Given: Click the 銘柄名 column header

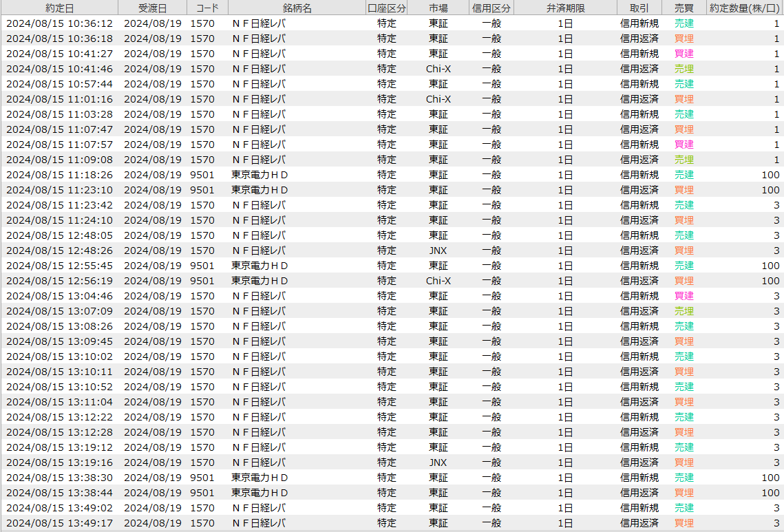Looking at the screenshot, I should [x=297, y=8].
